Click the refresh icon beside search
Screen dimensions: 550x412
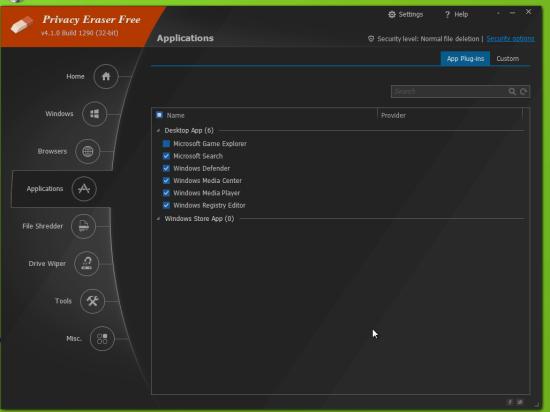coord(523,92)
